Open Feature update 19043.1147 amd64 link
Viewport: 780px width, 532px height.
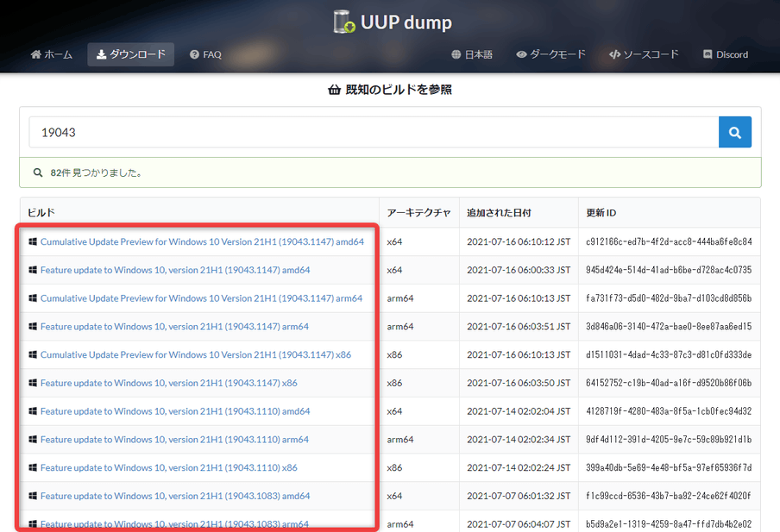click(175, 270)
